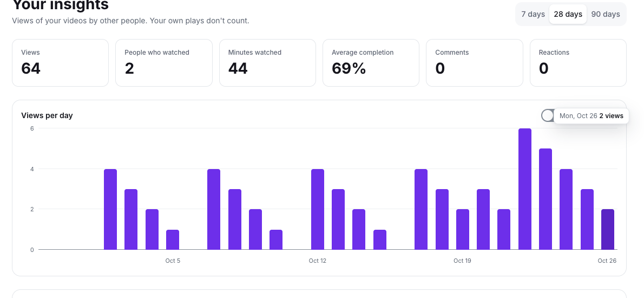Click the 'Oct 26' axis label
Screen dimensions: 644x298
pyautogui.click(x=607, y=261)
